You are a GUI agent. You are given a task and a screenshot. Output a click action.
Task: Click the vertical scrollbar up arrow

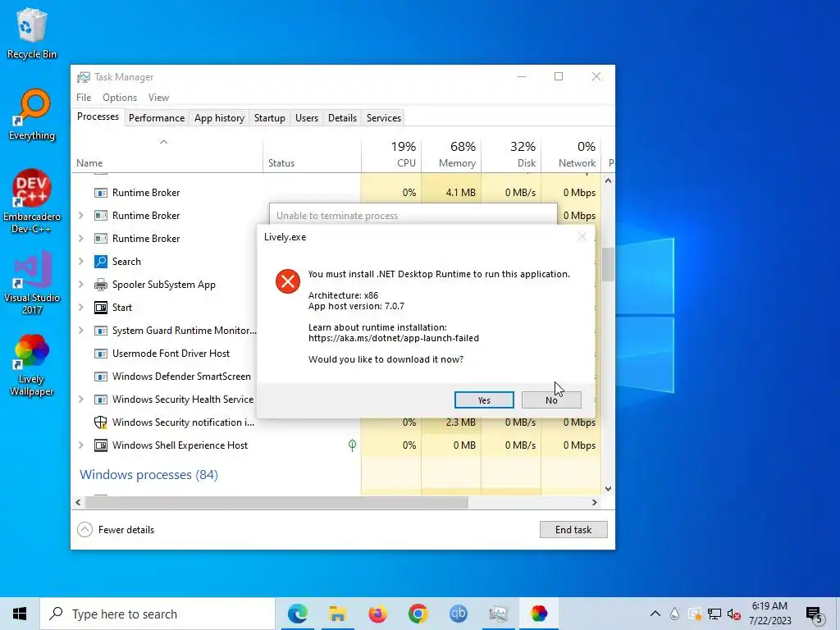(608, 180)
